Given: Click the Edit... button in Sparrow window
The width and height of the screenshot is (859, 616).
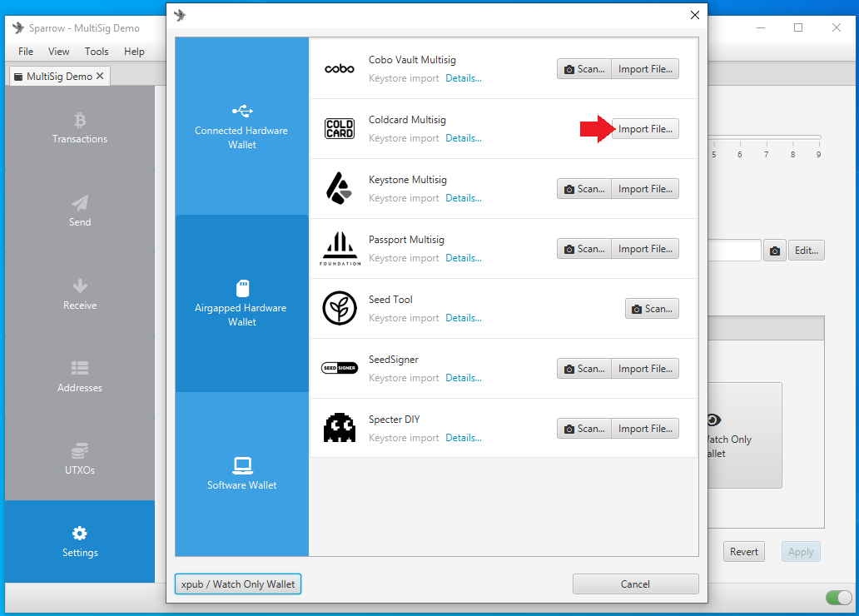Looking at the screenshot, I should 807,251.
